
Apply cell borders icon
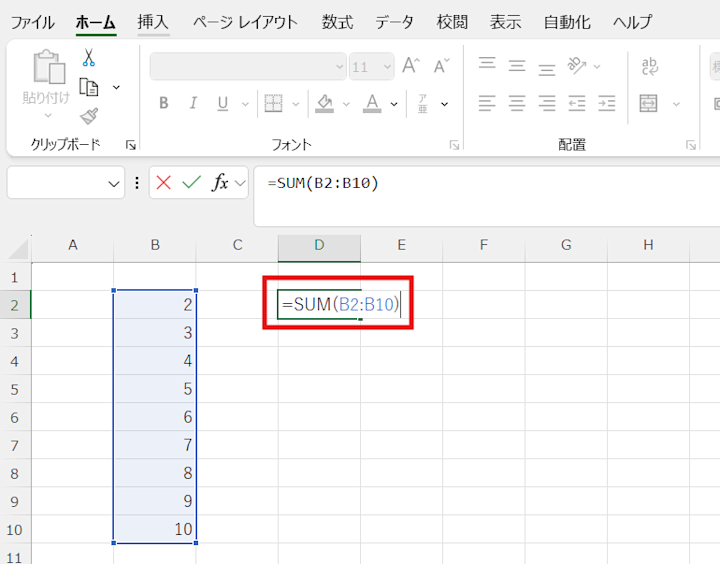[273, 103]
